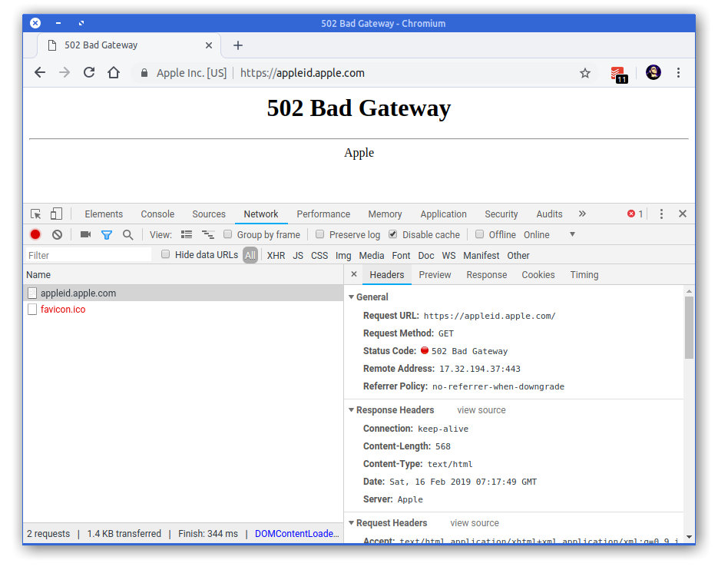Filter requests by Img type
Image resolution: width=728 pixels, height=580 pixels.
[343, 255]
